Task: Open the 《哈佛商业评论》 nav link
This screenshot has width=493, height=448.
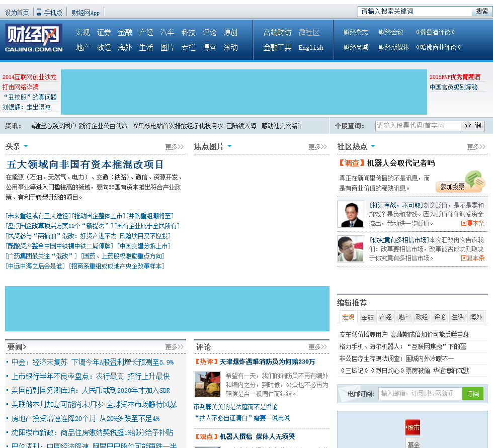Action: [438, 47]
